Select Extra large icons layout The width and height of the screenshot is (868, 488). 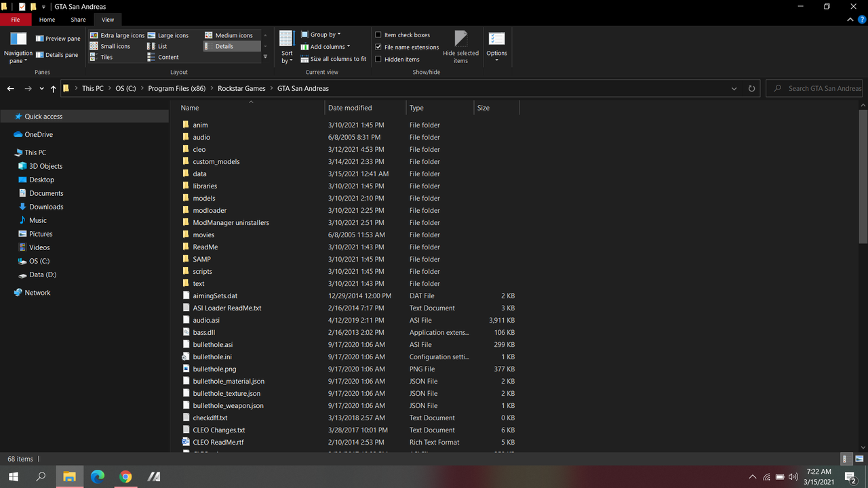click(117, 35)
